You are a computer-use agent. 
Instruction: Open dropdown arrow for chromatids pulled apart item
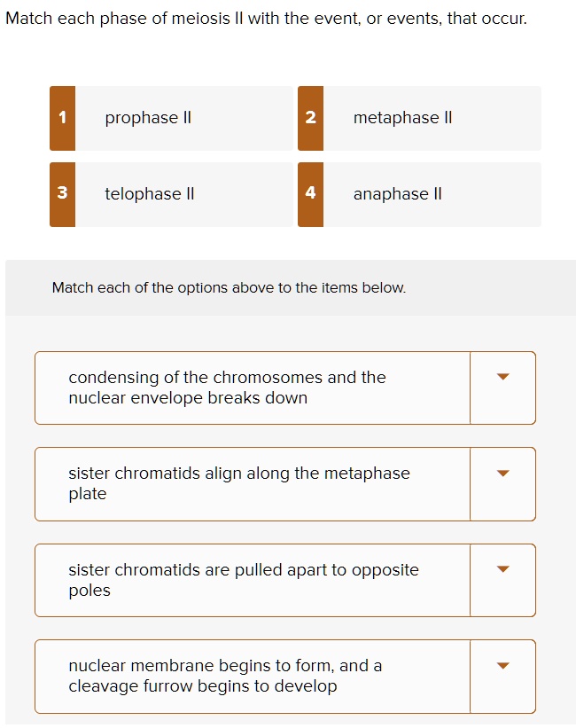[502, 569]
